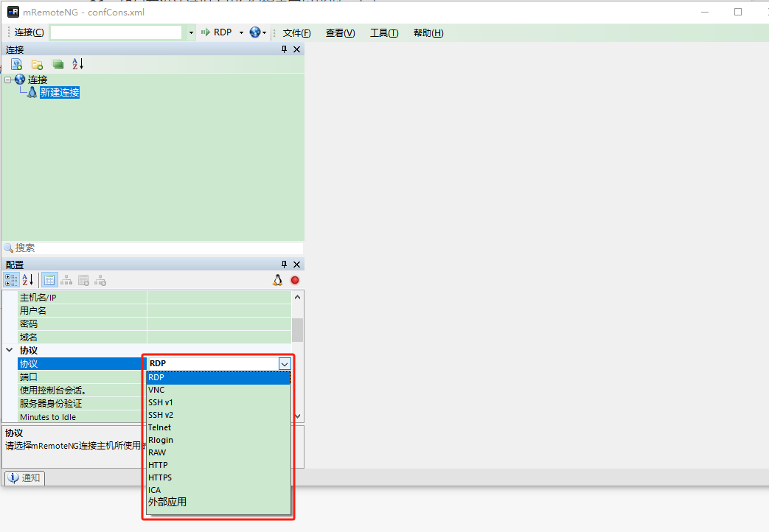Open the 连接(C) menu
This screenshot has height=532, width=769.
pyautogui.click(x=29, y=32)
